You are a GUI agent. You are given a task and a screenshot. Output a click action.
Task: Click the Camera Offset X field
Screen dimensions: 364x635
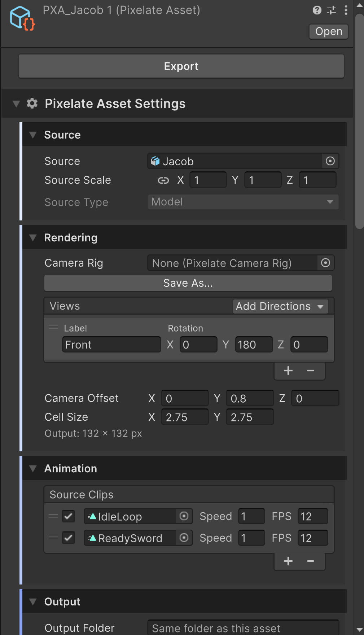pyautogui.click(x=185, y=398)
